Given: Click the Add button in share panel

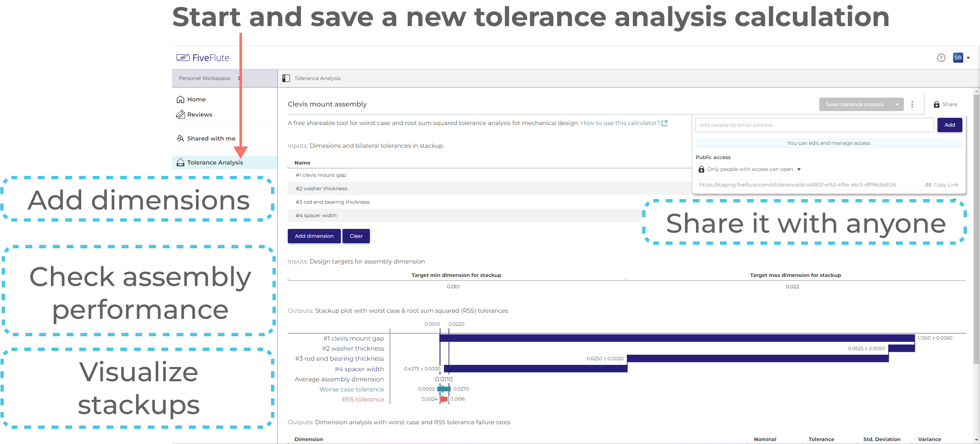Looking at the screenshot, I should tap(950, 125).
